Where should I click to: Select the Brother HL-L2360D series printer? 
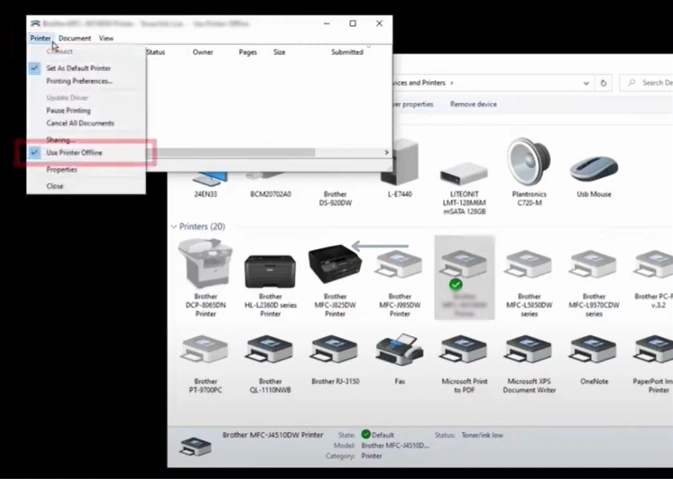(x=270, y=268)
